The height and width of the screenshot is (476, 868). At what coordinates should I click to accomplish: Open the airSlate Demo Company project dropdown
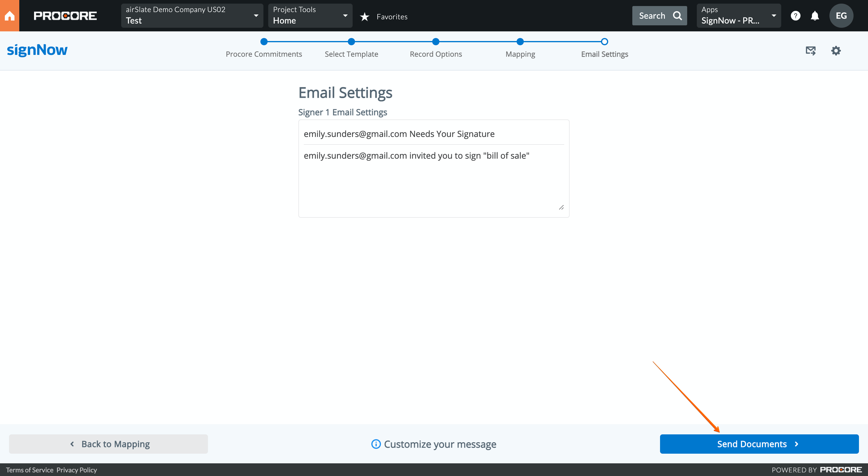[x=192, y=15]
